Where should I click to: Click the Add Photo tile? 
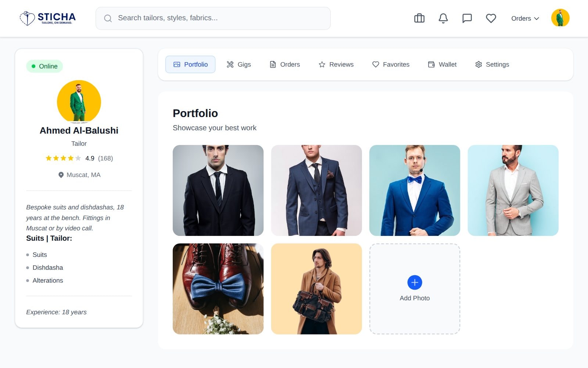pyautogui.click(x=415, y=289)
